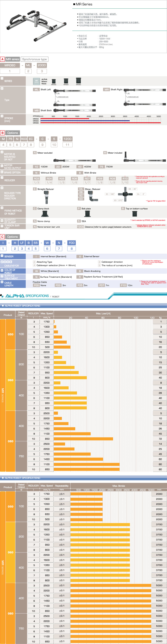Click the Distance between actuators 1200 option

tap(104, 227)
